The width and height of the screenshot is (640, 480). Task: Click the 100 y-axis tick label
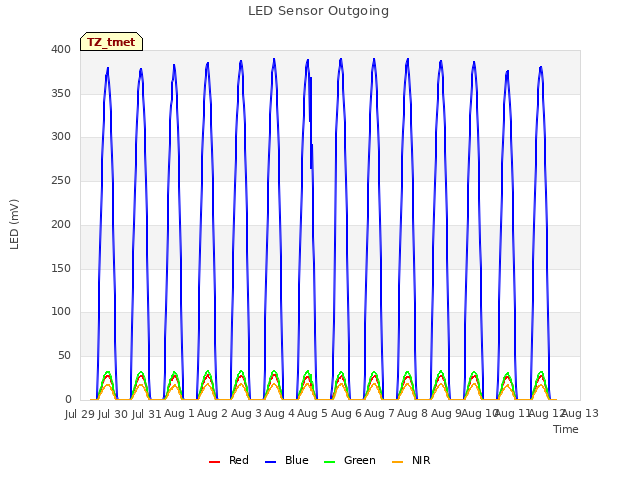(61, 312)
